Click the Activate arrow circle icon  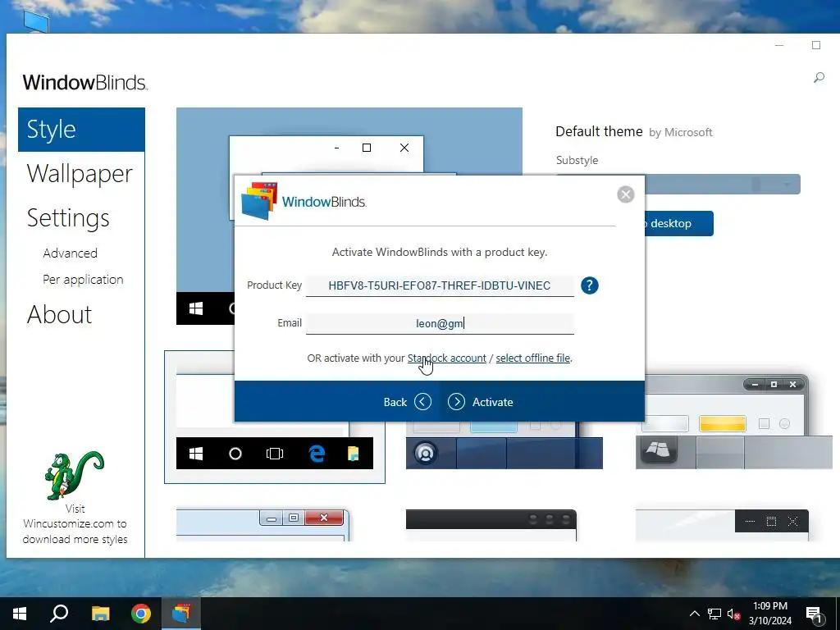[x=456, y=402]
